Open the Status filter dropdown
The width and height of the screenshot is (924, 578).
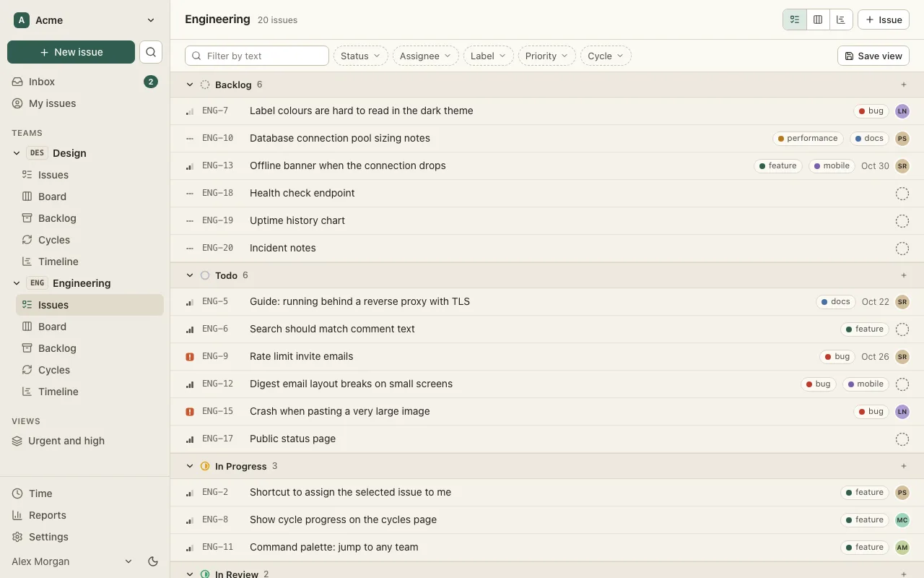coord(360,56)
